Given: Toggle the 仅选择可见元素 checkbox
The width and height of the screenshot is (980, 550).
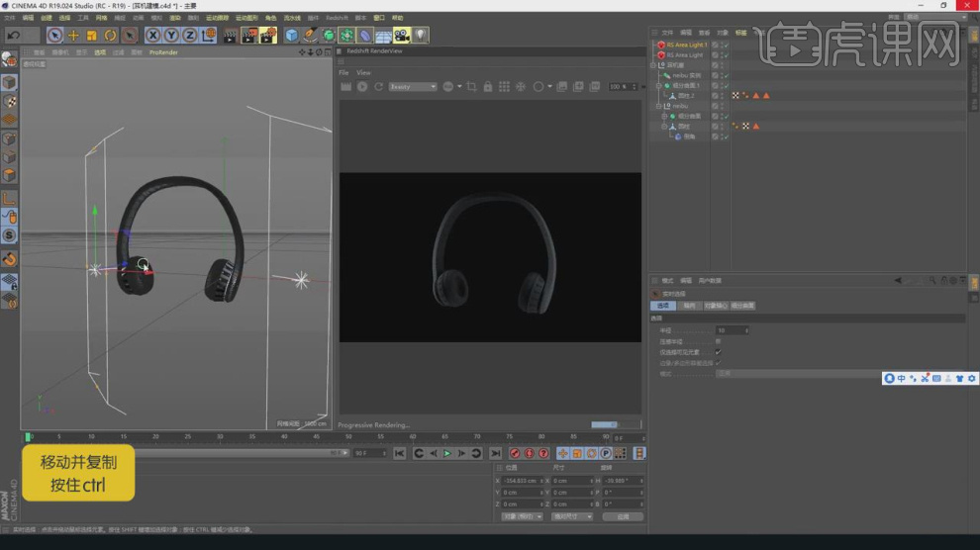Looking at the screenshot, I should point(718,351).
